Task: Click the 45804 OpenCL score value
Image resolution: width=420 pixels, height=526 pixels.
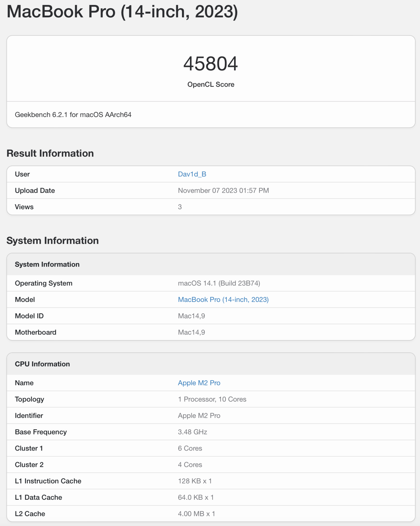Action: coord(211,64)
